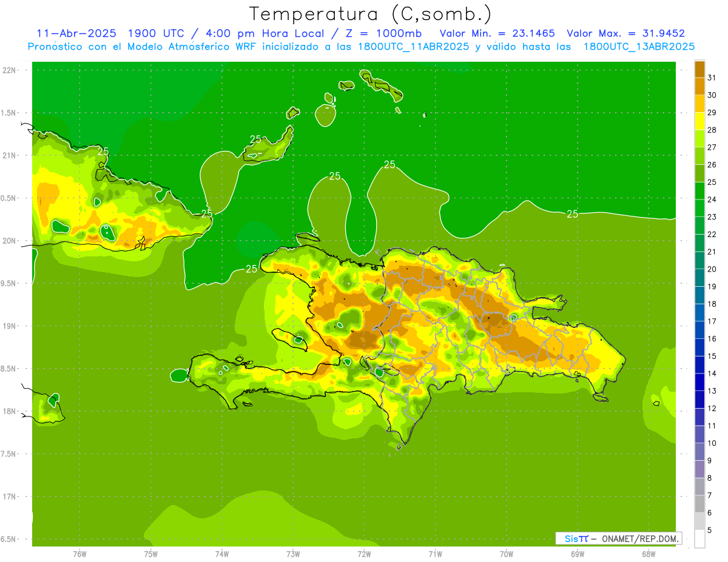Click the 73W longitude label

[293, 554]
